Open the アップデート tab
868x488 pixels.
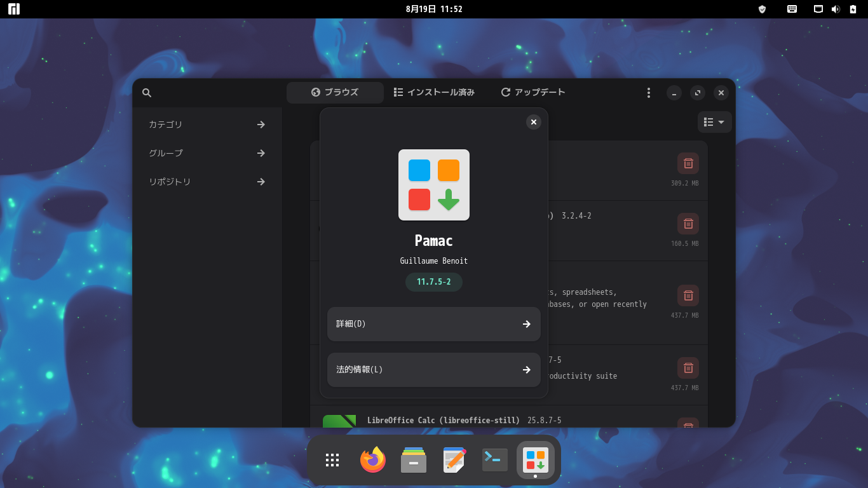[532, 92]
